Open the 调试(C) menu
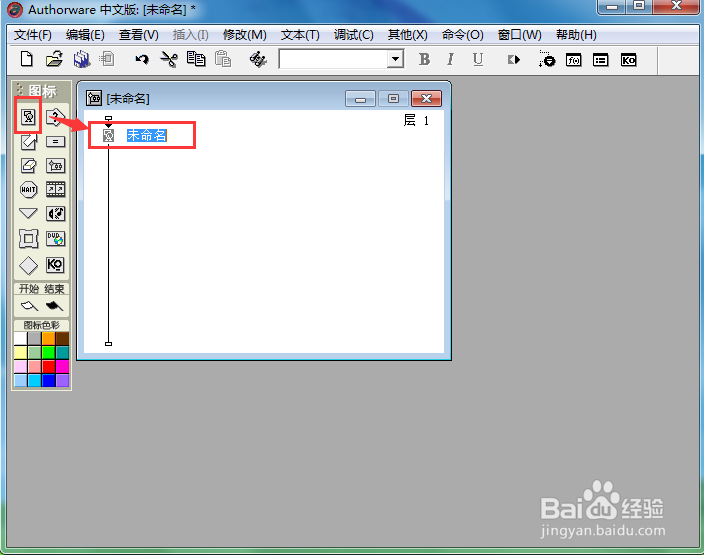Screen dimensions: 704x555 pos(354,35)
